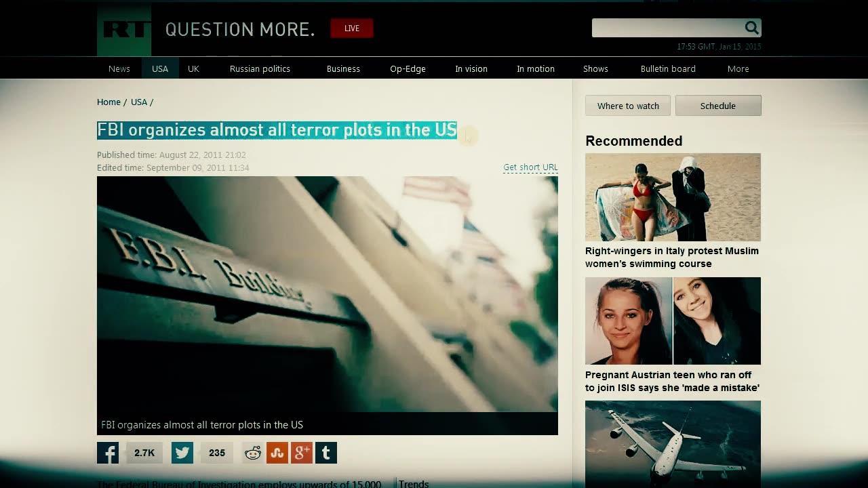Click the QUESTION MORE slogan
The width and height of the screenshot is (868, 488).
[240, 29]
